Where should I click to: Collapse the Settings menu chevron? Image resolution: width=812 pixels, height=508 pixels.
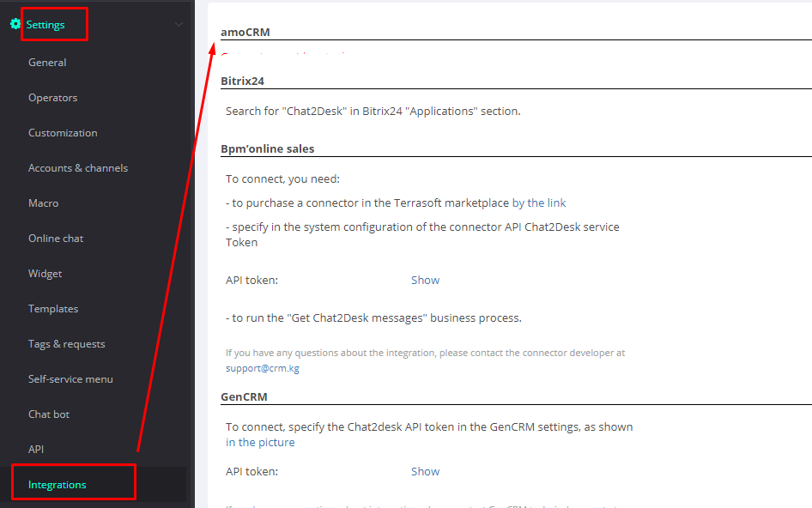(x=179, y=25)
